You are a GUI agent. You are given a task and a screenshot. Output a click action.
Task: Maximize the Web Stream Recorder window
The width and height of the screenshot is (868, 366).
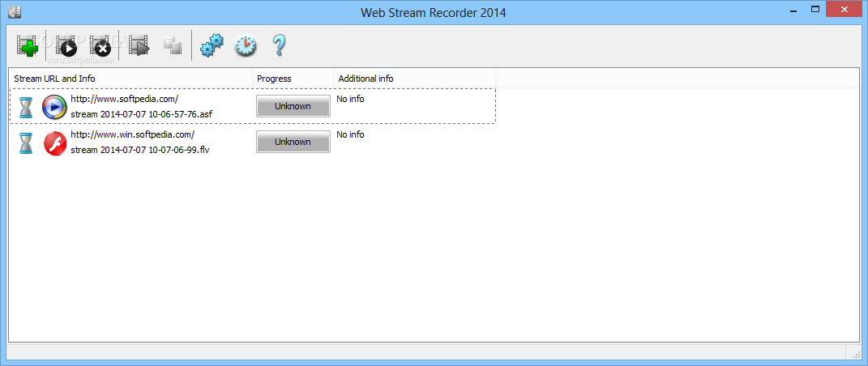[815, 10]
